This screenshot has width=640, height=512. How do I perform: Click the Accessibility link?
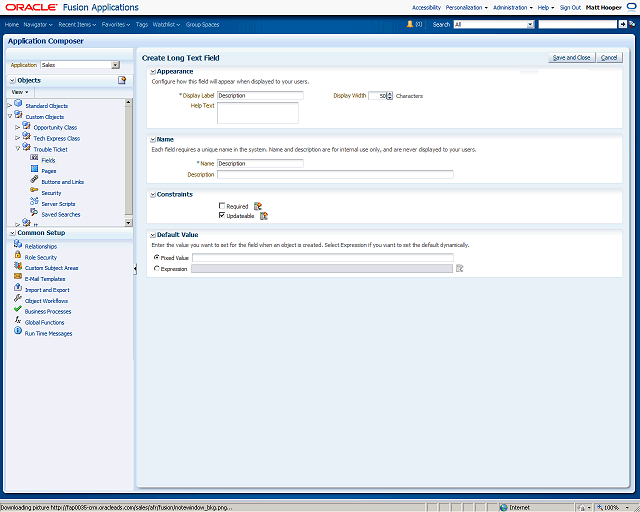click(426, 7)
